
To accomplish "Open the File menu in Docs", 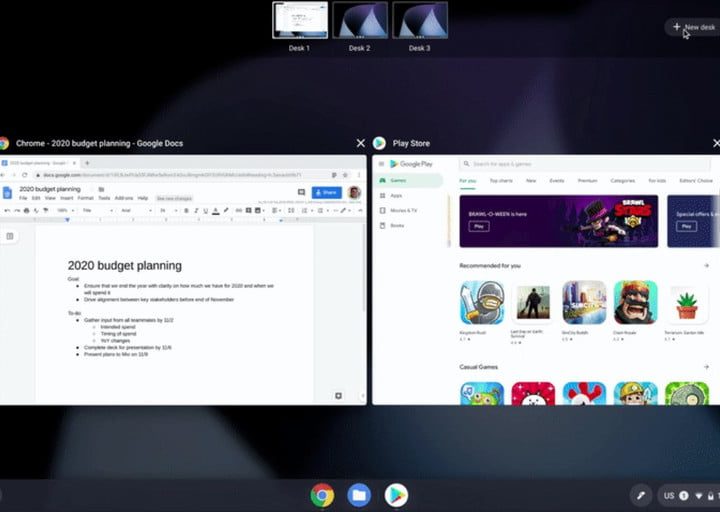I will [x=23, y=198].
